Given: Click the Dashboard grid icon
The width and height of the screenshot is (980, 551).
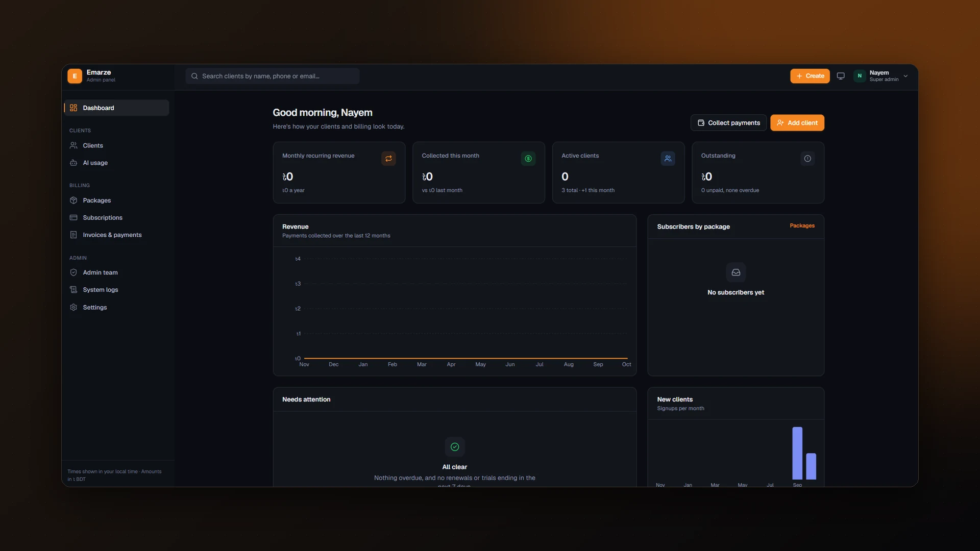Looking at the screenshot, I should click(x=73, y=108).
